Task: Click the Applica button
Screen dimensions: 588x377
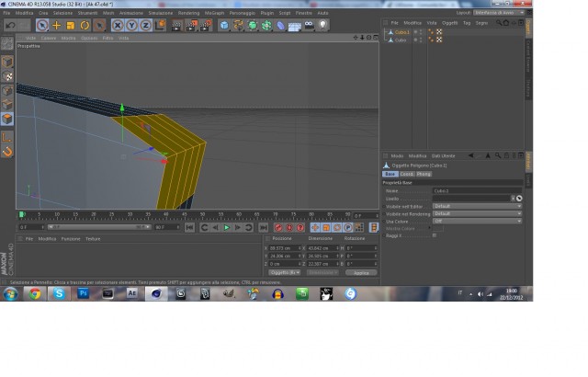Action: 361,273
